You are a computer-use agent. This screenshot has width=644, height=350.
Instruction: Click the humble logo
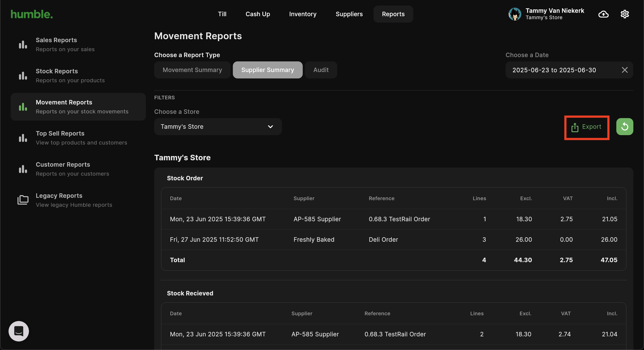click(x=32, y=14)
